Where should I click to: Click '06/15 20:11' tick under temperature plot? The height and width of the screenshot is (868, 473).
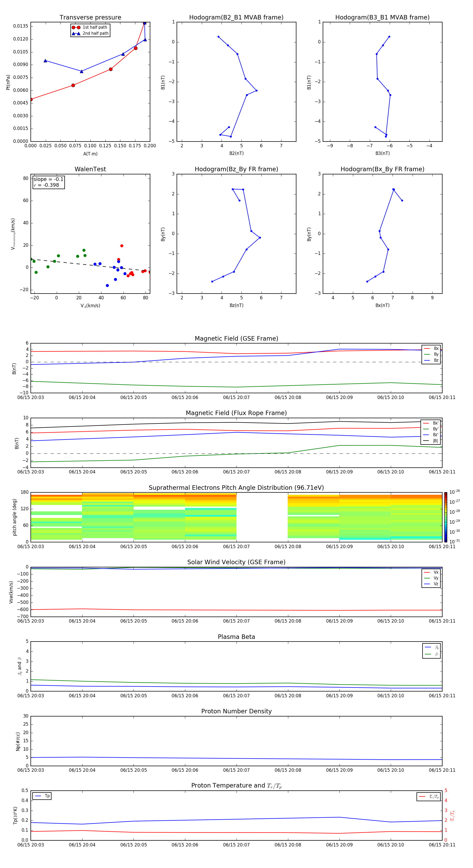coord(442,845)
